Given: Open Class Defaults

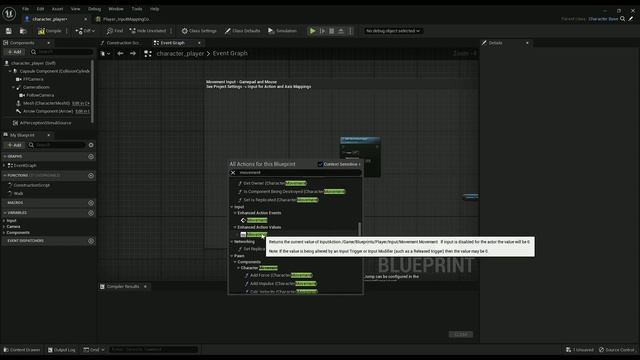Looking at the screenshot, I should click(x=242, y=31).
